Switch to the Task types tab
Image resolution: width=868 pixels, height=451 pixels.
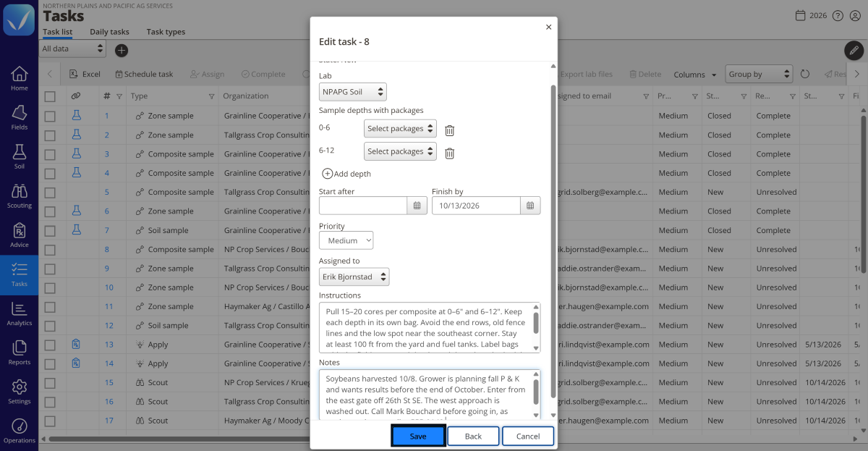click(166, 32)
